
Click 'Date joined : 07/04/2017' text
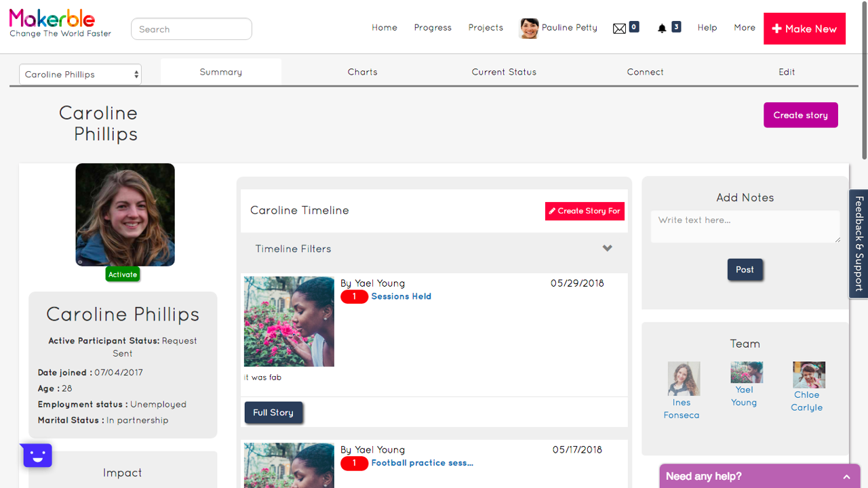point(90,373)
